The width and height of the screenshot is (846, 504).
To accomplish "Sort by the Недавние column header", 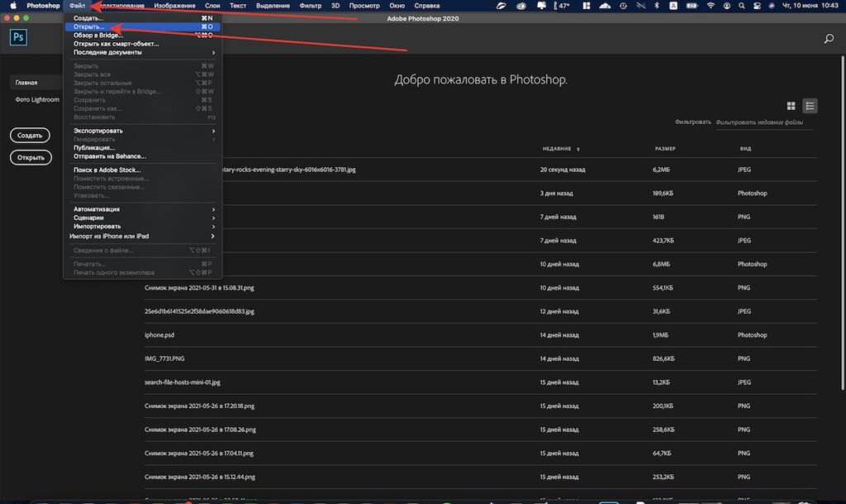I will click(556, 149).
